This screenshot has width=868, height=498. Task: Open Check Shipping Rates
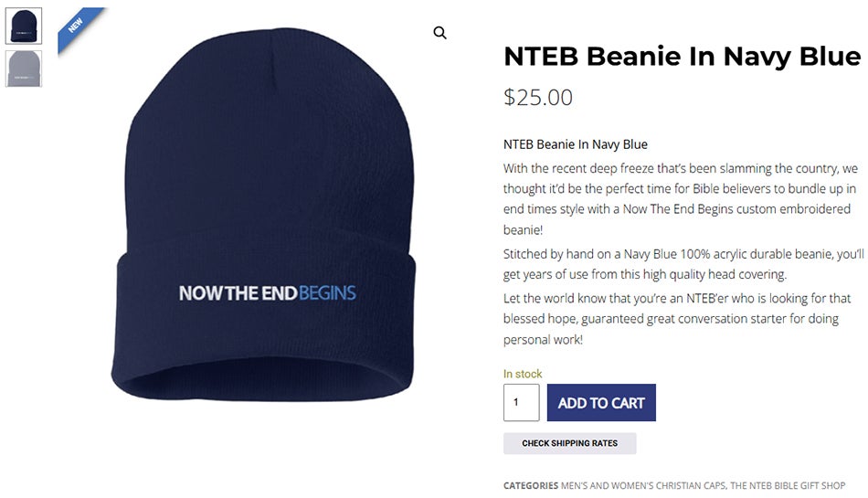click(569, 443)
